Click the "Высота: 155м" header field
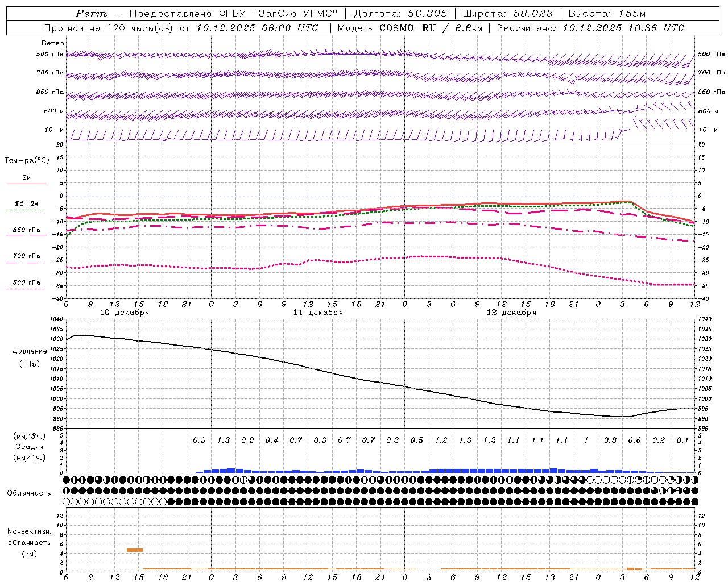This screenshot has height=582, width=728. pyautogui.click(x=607, y=14)
